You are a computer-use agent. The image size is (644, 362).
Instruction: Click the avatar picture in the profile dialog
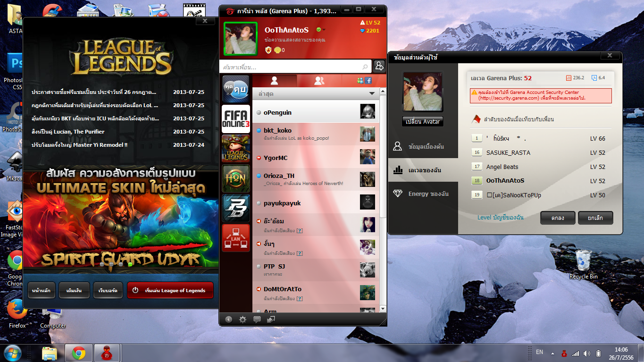[423, 92]
